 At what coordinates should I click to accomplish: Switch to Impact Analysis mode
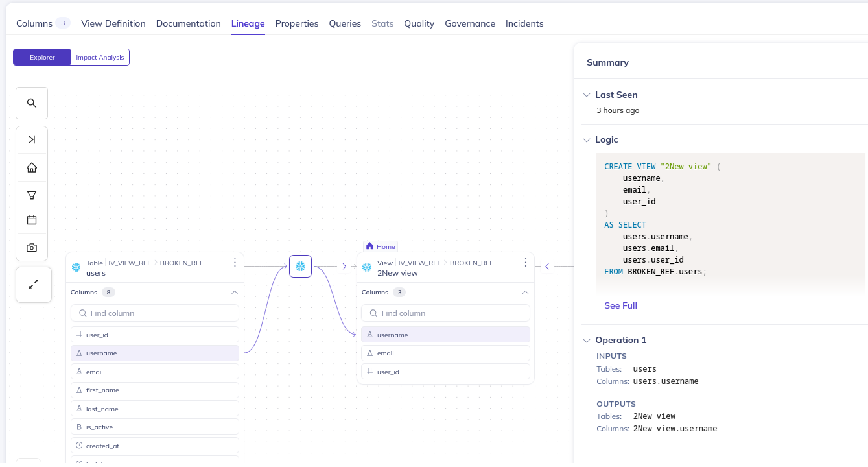pos(100,58)
